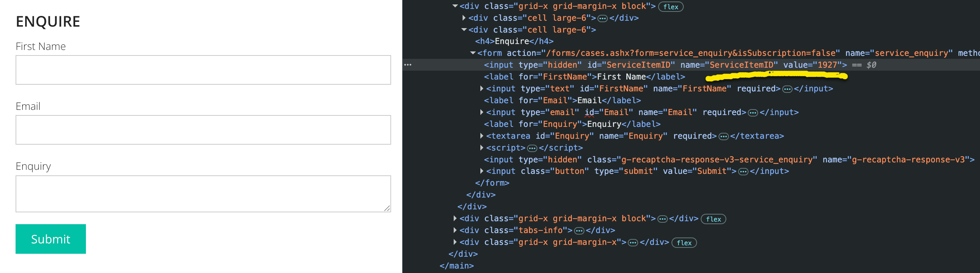
Task: Click the ellipsis in the first cell large-6 div
Action: coord(603,18)
